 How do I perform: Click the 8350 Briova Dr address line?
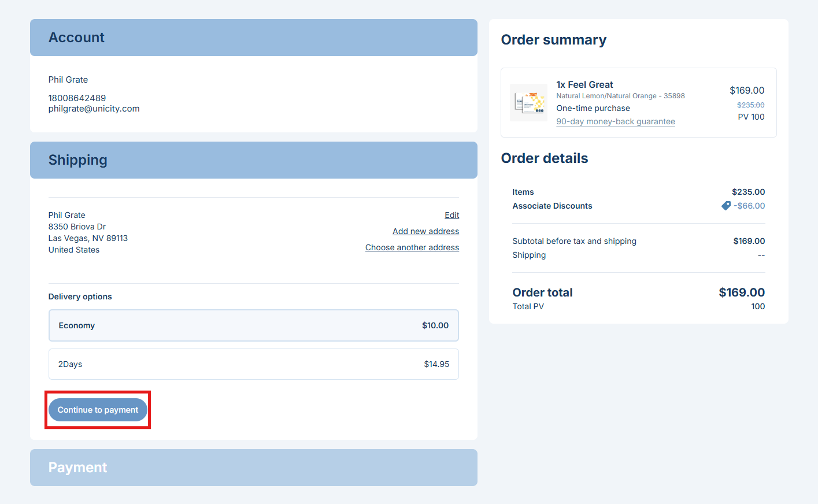(77, 227)
